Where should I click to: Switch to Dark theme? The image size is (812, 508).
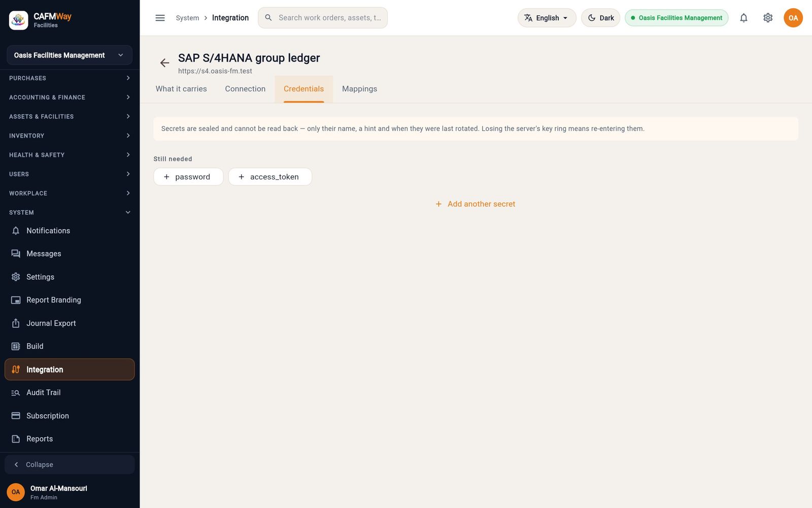point(600,18)
